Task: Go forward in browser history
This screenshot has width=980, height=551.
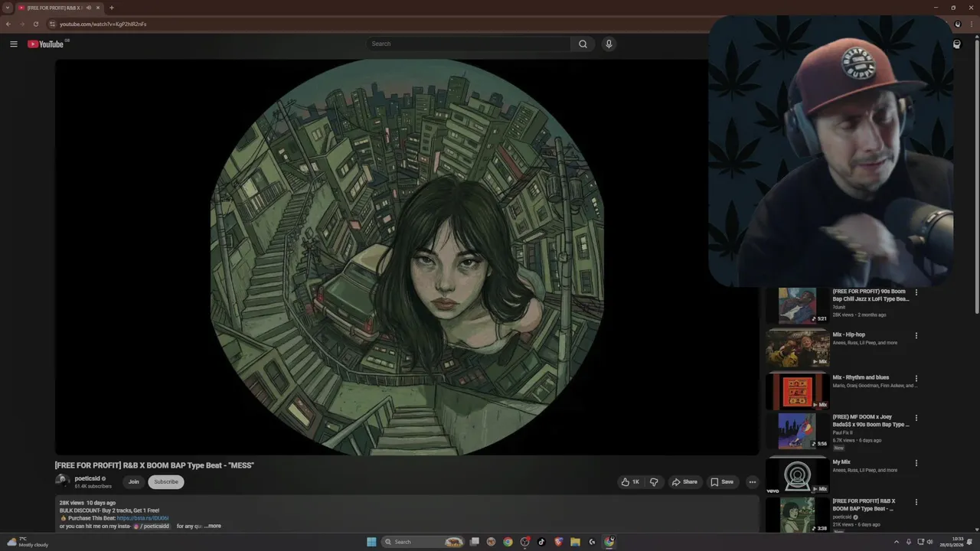Action: pyautogui.click(x=21, y=24)
